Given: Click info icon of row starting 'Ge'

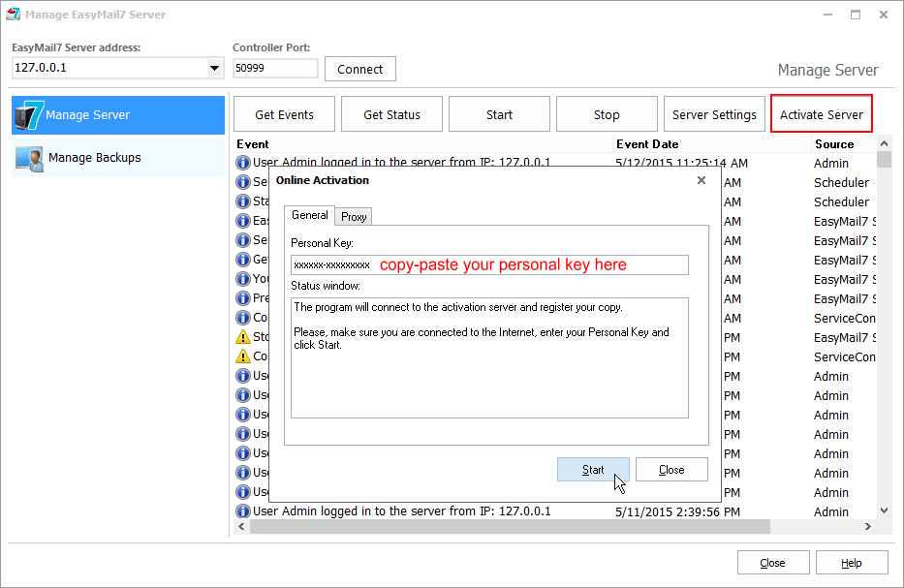Looking at the screenshot, I should pos(243,260).
